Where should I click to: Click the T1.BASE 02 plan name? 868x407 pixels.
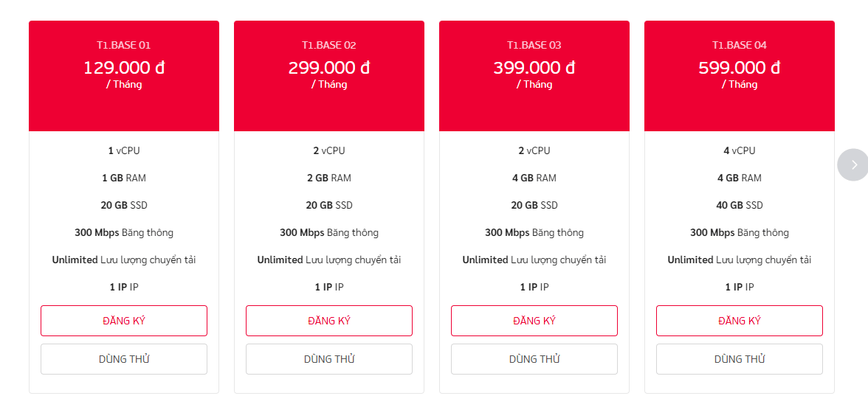pos(328,45)
